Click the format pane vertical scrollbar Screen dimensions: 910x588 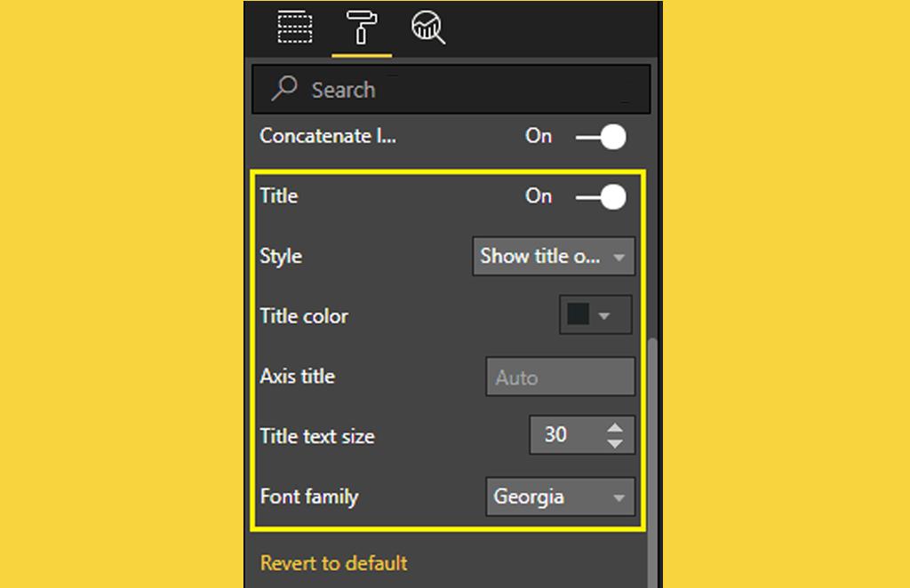(652, 462)
